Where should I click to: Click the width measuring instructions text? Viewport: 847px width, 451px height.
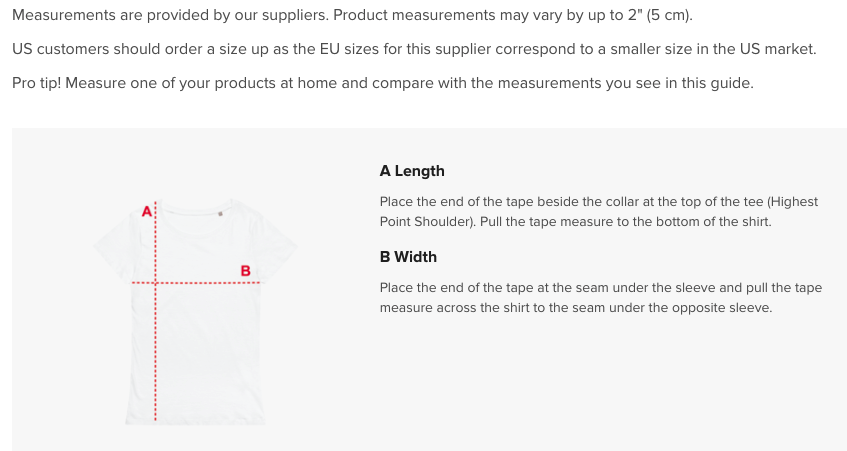point(601,298)
